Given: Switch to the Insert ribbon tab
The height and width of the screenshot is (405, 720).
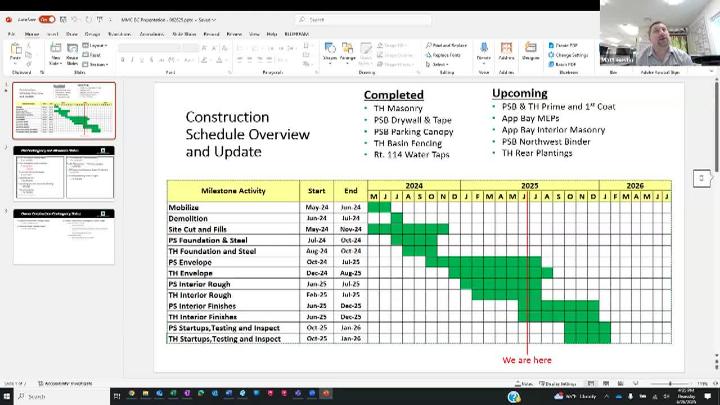Looking at the screenshot, I should pos(53,34).
